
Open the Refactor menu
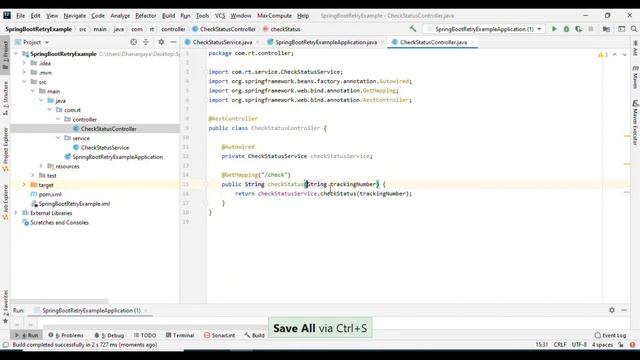pos(146,16)
